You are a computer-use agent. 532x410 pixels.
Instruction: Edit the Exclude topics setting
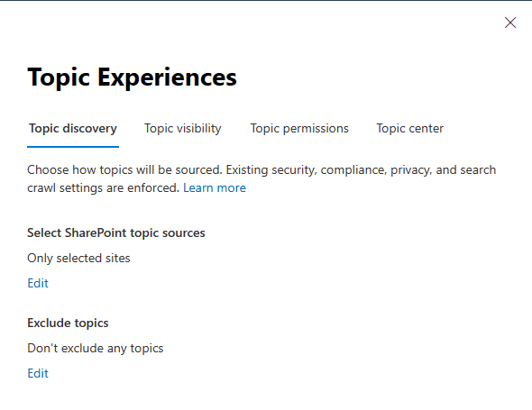click(x=38, y=373)
